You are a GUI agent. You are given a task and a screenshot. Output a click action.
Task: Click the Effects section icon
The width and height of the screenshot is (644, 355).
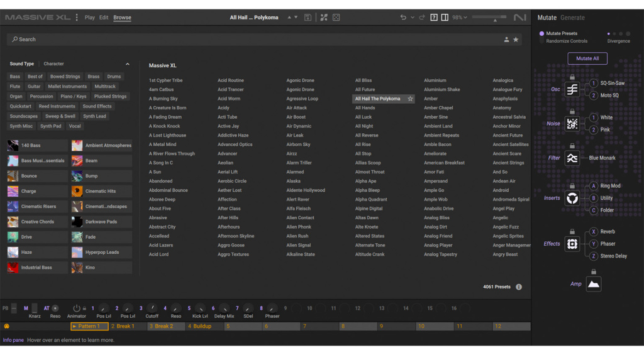[572, 244]
